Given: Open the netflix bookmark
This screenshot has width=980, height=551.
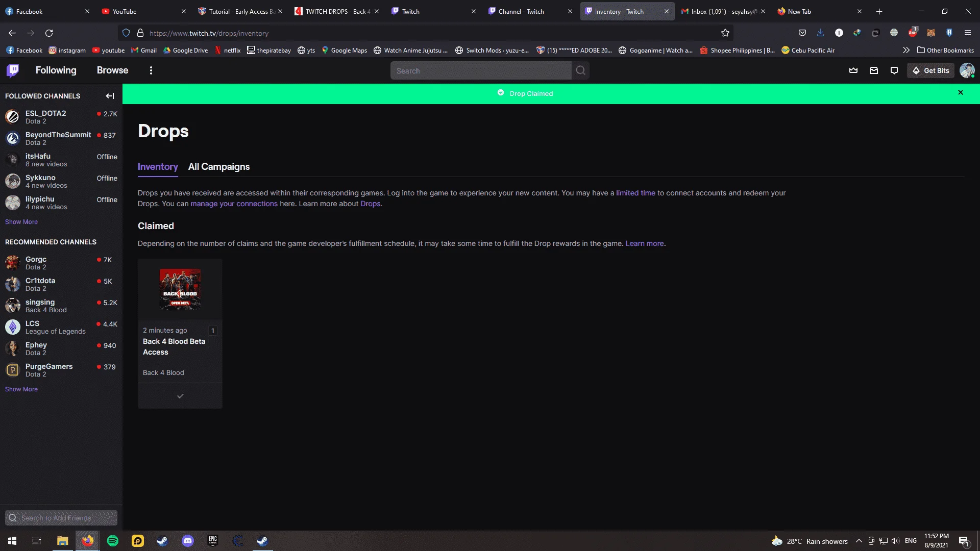Looking at the screenshot, I should tap(227, 50).
